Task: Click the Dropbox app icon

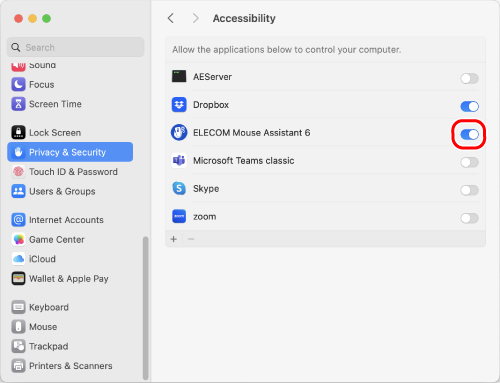Action: [x=179, y=105]
